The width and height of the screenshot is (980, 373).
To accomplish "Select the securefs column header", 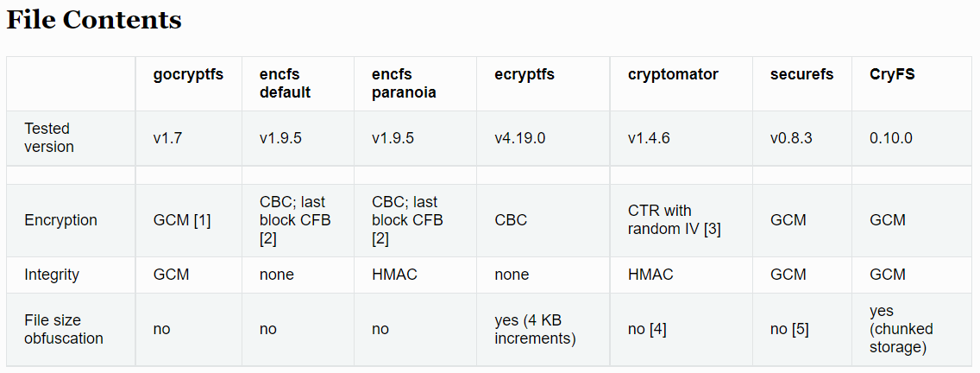I will click(x=801, y=74).
